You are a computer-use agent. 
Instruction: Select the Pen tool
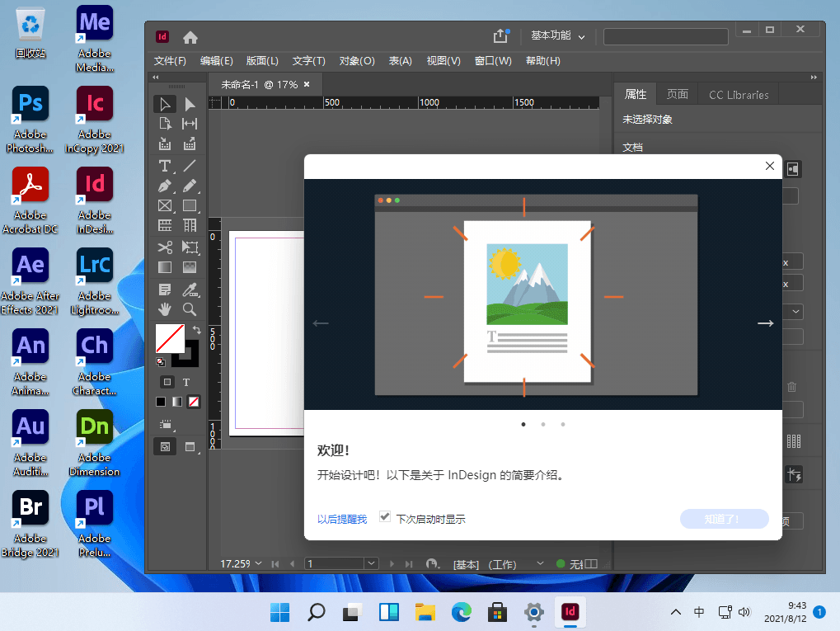[x=165, y=186]
